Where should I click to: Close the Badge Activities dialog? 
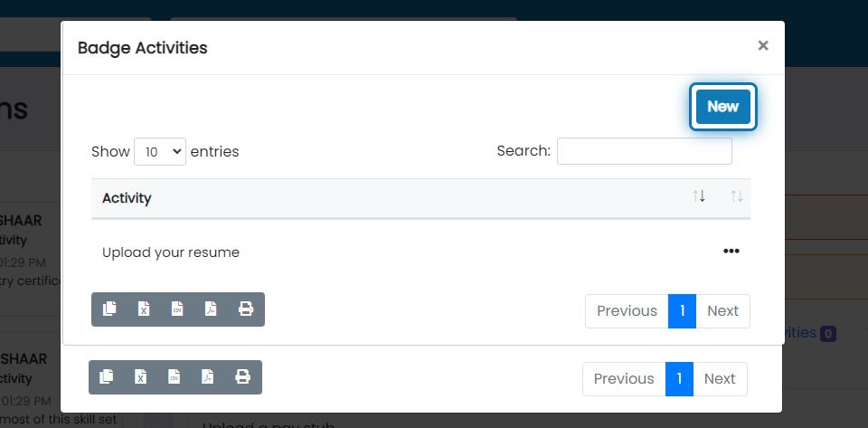tap(763, 45)
